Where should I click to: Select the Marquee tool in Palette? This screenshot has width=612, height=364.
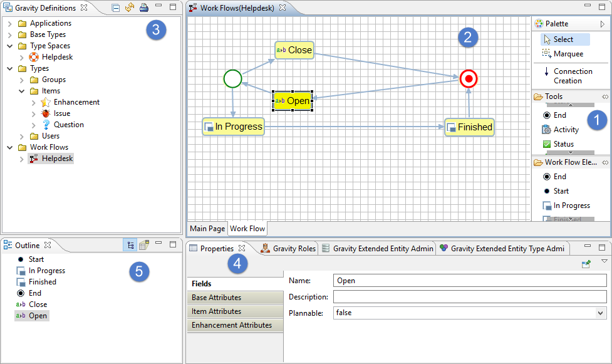coord(568,54)
